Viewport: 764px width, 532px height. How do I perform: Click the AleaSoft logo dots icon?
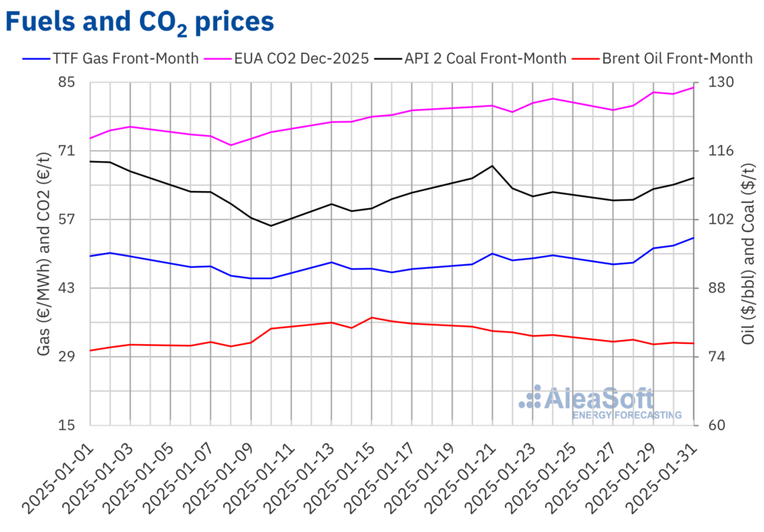[x=530, y=397]
